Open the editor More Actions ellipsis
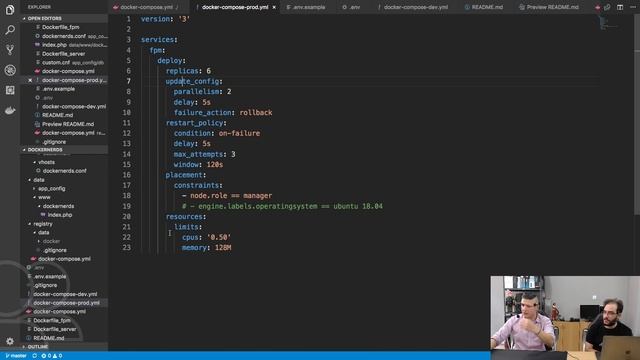The height and width of the screenshot is (360, 640). click(633, 7)
